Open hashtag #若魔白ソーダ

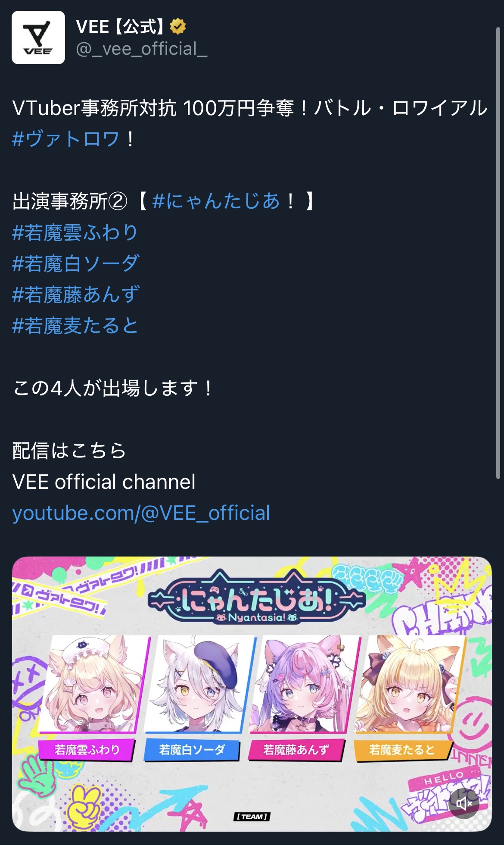(x=76, y=263)
